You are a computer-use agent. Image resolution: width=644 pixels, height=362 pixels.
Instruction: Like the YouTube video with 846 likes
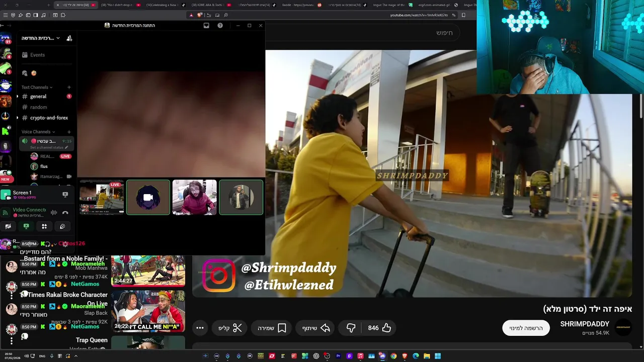point(380,328)
